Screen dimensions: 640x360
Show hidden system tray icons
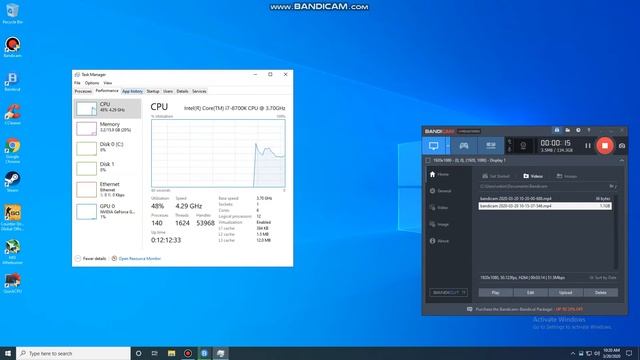tap(573, 353)
